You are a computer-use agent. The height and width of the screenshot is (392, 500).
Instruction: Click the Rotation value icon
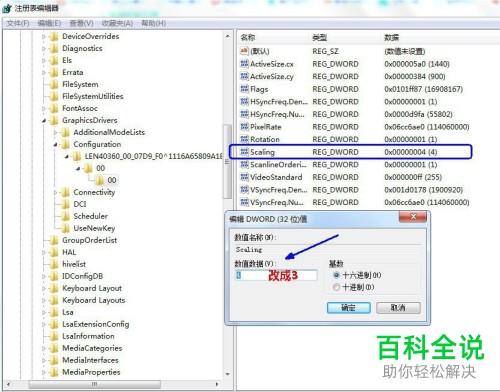[244, 139]
